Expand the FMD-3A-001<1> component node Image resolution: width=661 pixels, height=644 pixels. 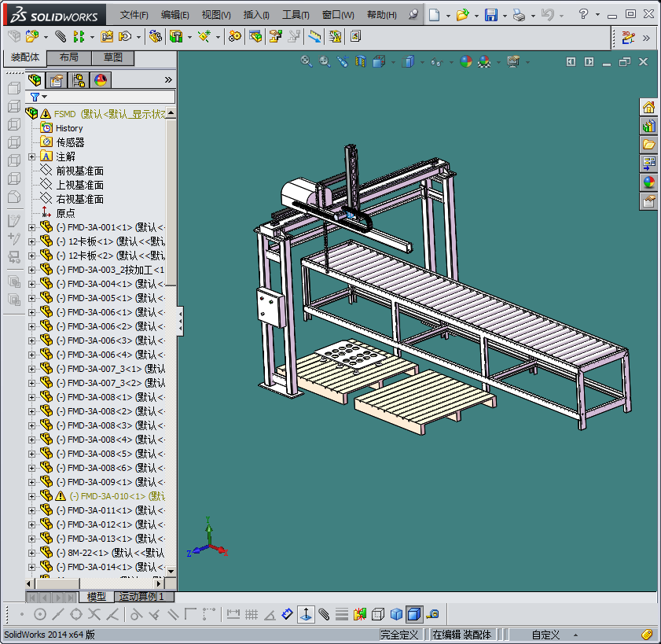click(x=32, y=227)
